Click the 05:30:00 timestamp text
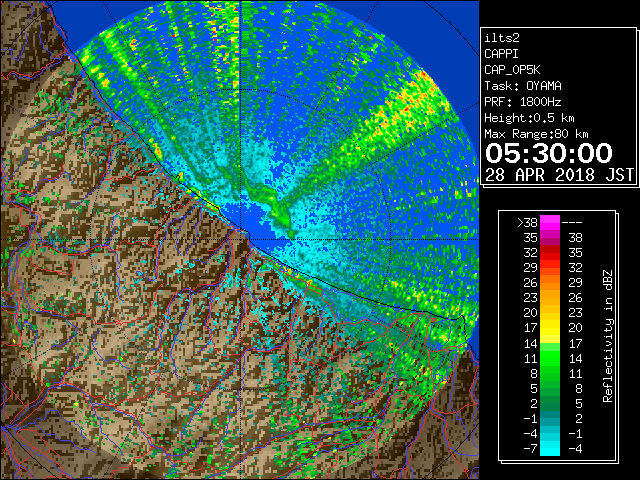Image resolution: width=640 pixels, height=480 pixels. (x=549, y=153)
